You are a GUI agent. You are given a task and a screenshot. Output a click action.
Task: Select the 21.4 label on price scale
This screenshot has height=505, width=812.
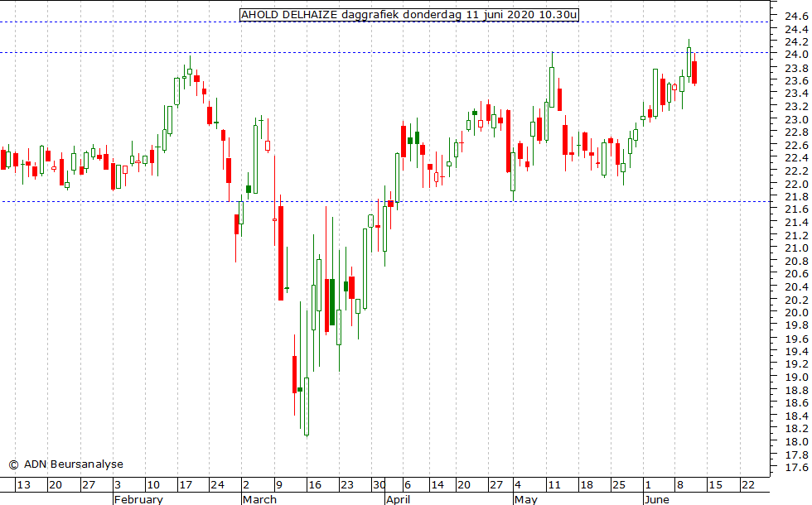[x=796, y=223]
